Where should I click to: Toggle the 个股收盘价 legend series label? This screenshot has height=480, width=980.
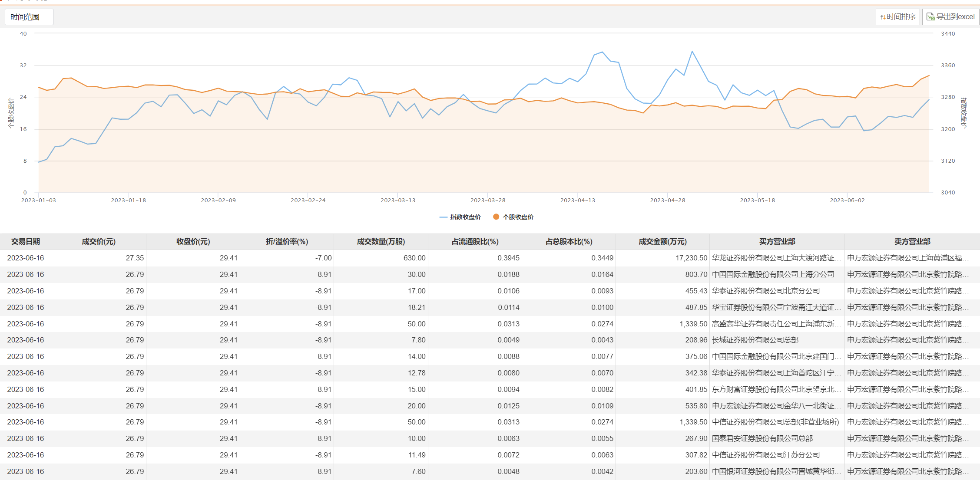[x=518, y=217]
